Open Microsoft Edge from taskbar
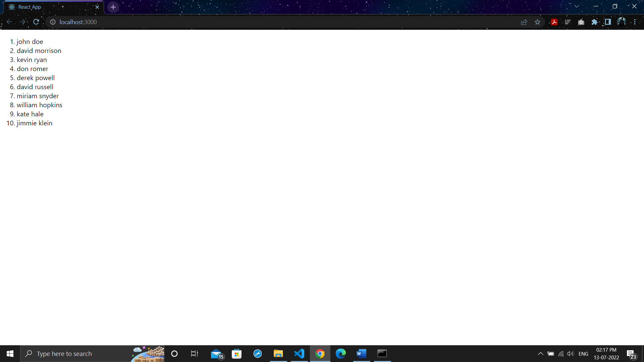 click(x=340, y=354)
